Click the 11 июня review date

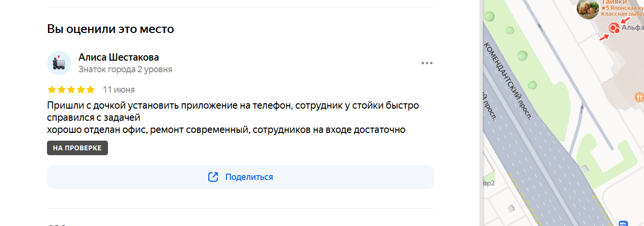pyautogui.click(x=119, y=90)
